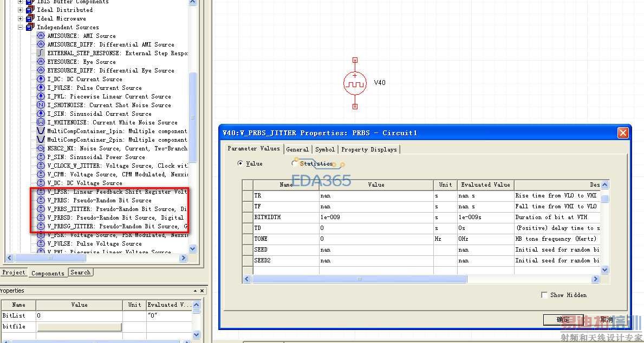Switch to the Project tab

pyautogui.click(x=14, y=273)
